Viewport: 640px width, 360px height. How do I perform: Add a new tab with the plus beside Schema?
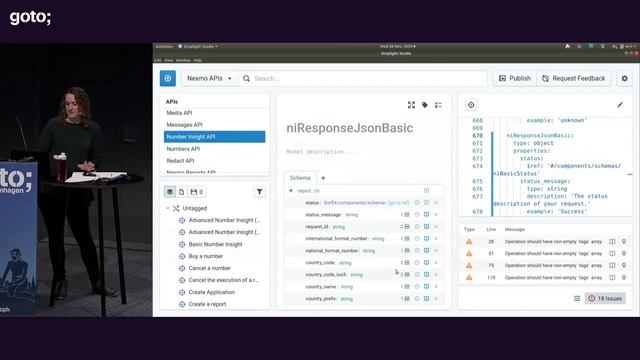[323, 178]
